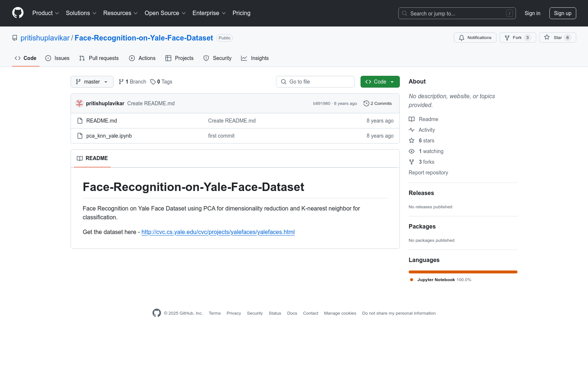Viewport: 588px width, 368px height.
Task: Click the branch icon beside 1 Branch
Action: click(121, 82)
